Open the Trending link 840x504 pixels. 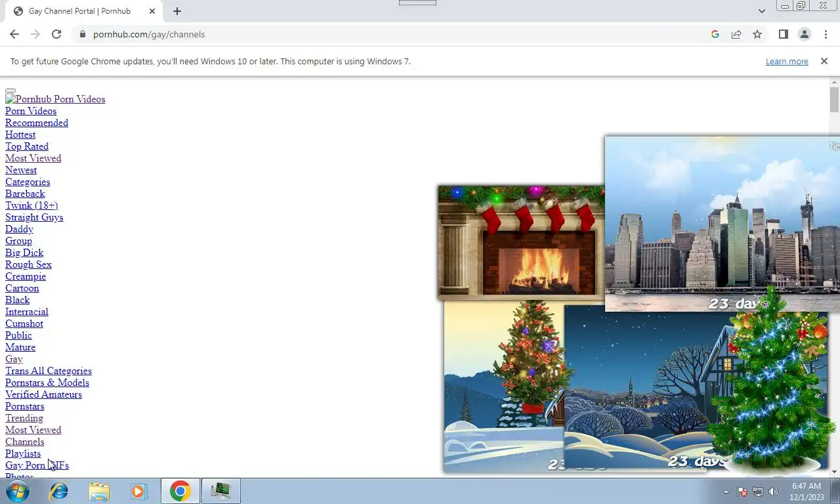(24, 418)
